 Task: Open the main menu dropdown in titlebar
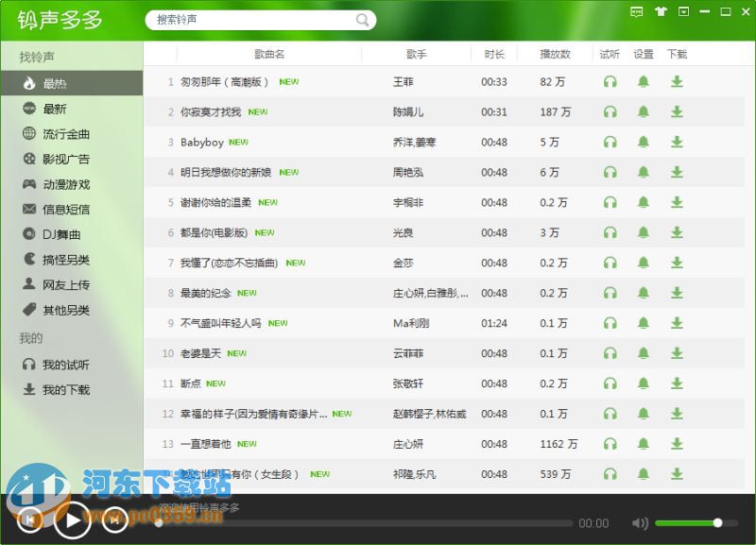coord(682,11)
